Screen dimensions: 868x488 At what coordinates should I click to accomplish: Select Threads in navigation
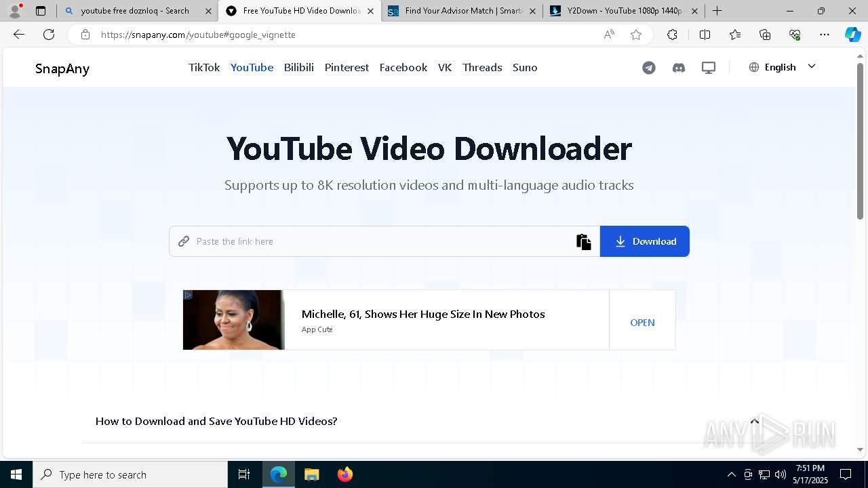(x=482, y=67)
